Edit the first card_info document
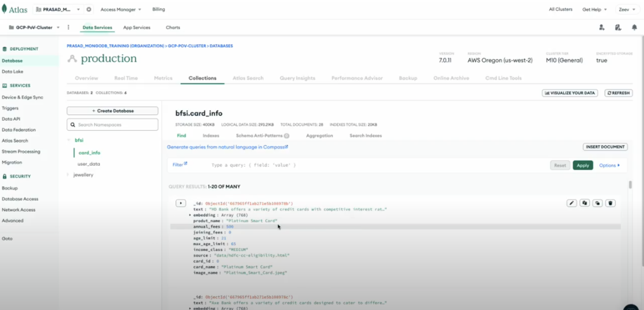The height and width of the screenshot is (310, 644). pos(572,203)
